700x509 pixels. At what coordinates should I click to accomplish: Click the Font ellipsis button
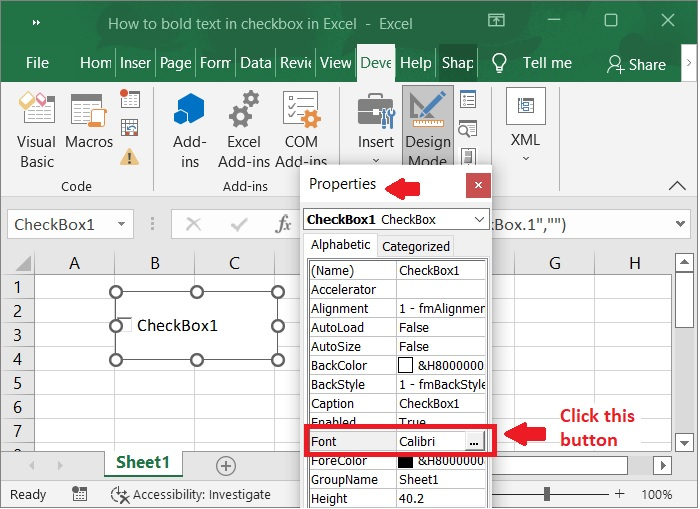[474, 442]
